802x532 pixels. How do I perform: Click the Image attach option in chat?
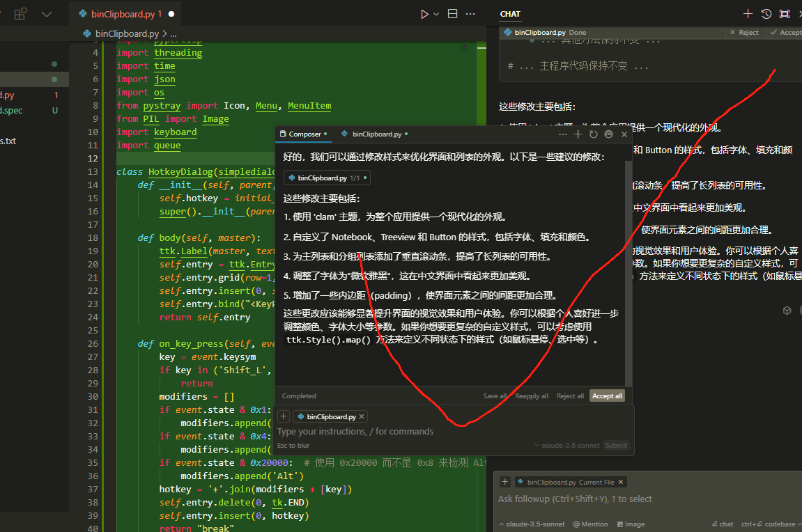(631, 524)
